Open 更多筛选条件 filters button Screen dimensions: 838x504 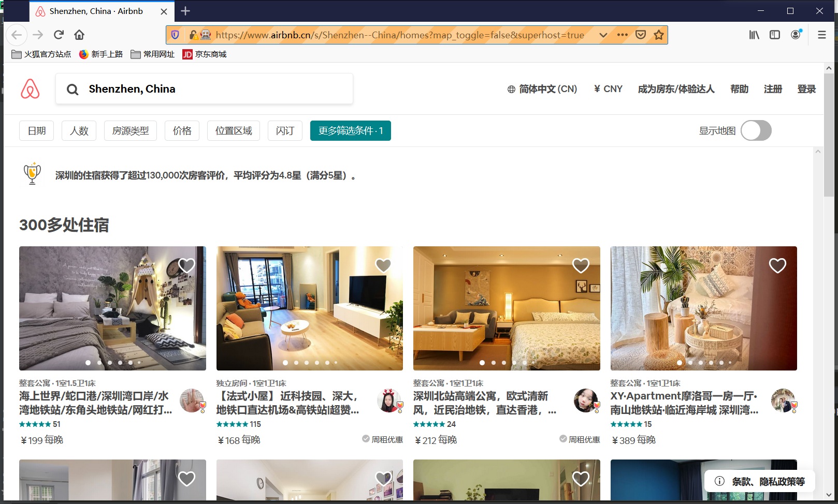350,130
